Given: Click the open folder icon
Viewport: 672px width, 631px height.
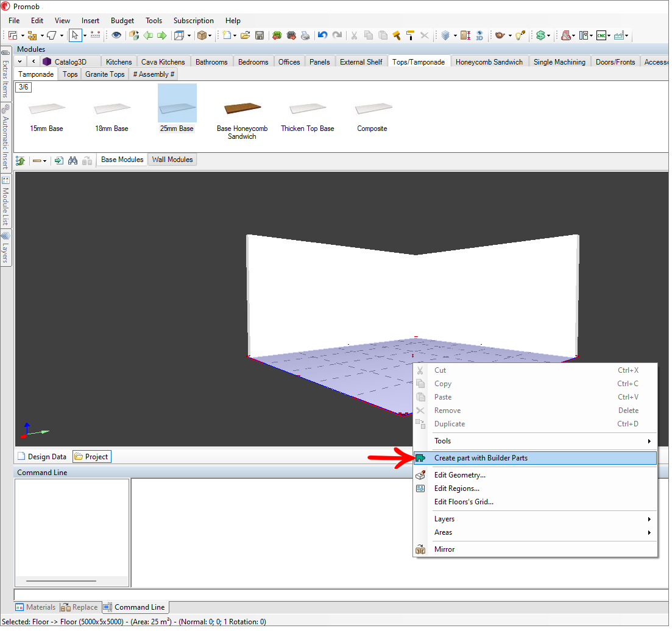Looking at the screenshot, I should click(245, 35).
